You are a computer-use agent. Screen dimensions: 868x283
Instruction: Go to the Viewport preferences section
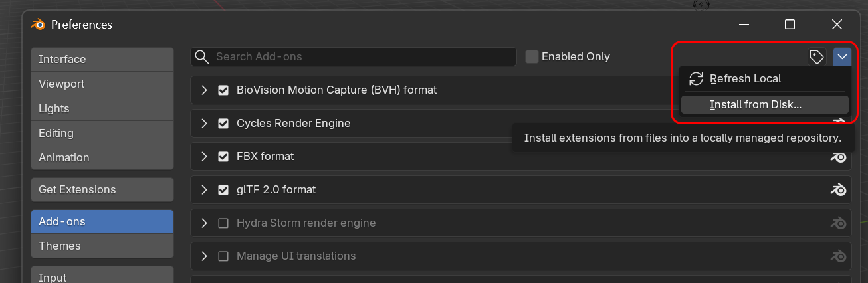[x=102, y=84]
